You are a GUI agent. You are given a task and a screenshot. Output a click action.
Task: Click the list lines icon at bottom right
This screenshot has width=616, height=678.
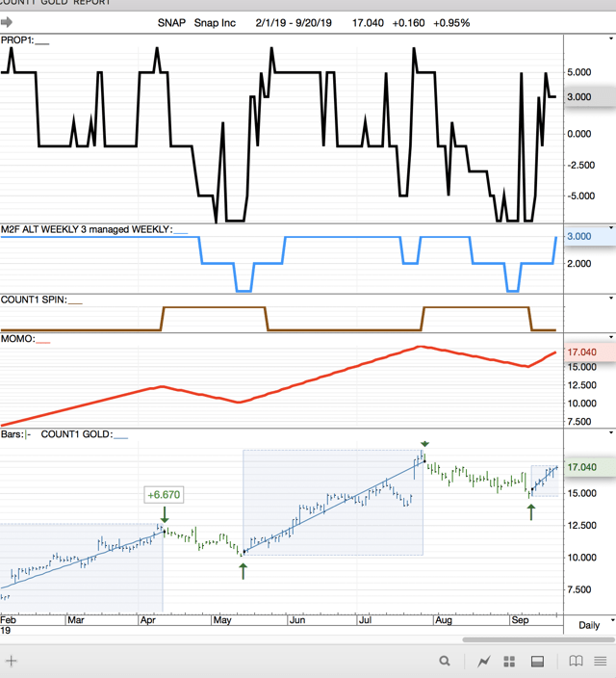[x=600, y=661]
